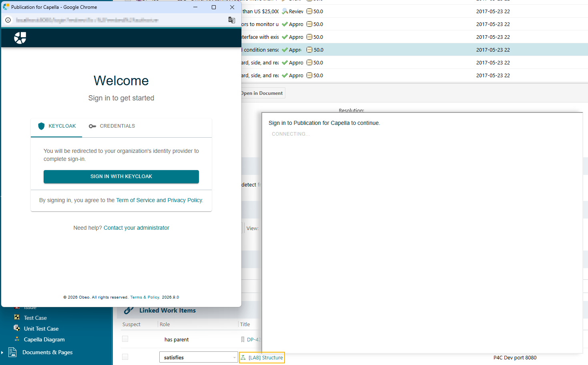Select Capella Diagram in the sidebar
Image resolution: width=588 pixels, height=365 pixels.
pos(44,339)
